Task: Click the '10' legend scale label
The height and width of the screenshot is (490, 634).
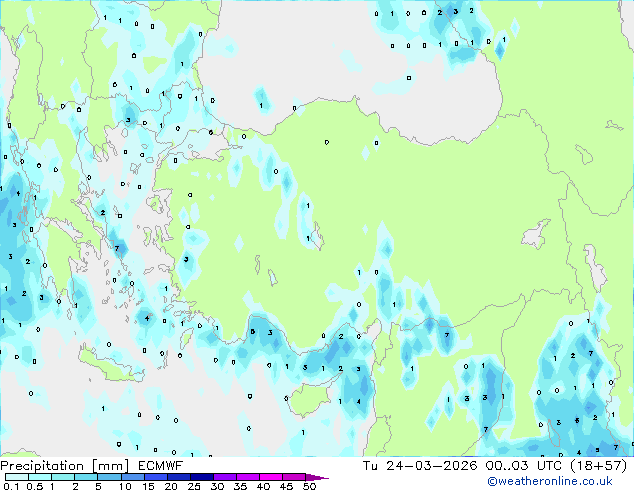Action: pyautogui.click(x=125, y=486)
